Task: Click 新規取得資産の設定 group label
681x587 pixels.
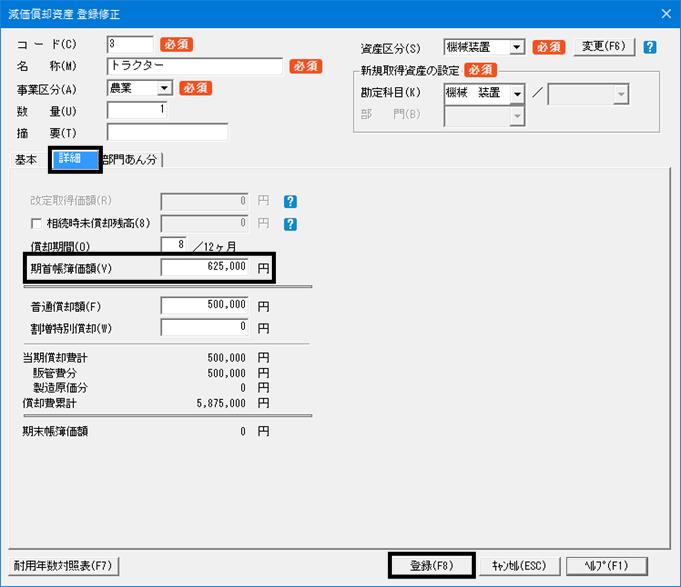Action: (x=410, y=70)
